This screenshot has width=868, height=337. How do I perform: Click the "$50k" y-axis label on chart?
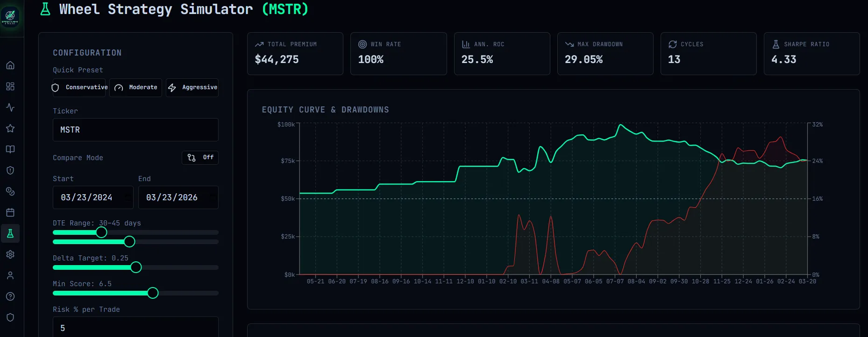click(287, 199)
